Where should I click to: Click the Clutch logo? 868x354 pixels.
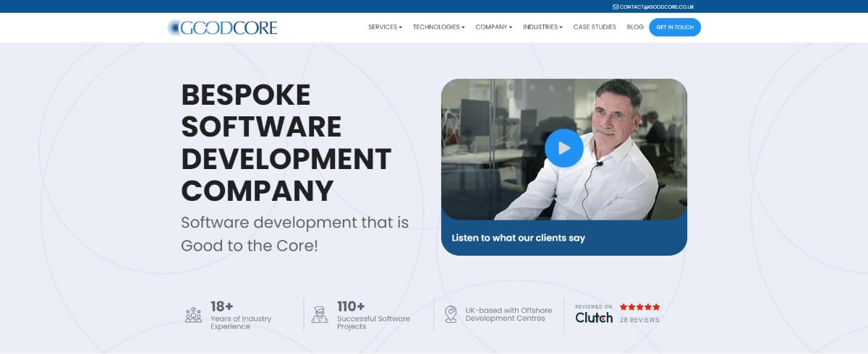point(594,317)
